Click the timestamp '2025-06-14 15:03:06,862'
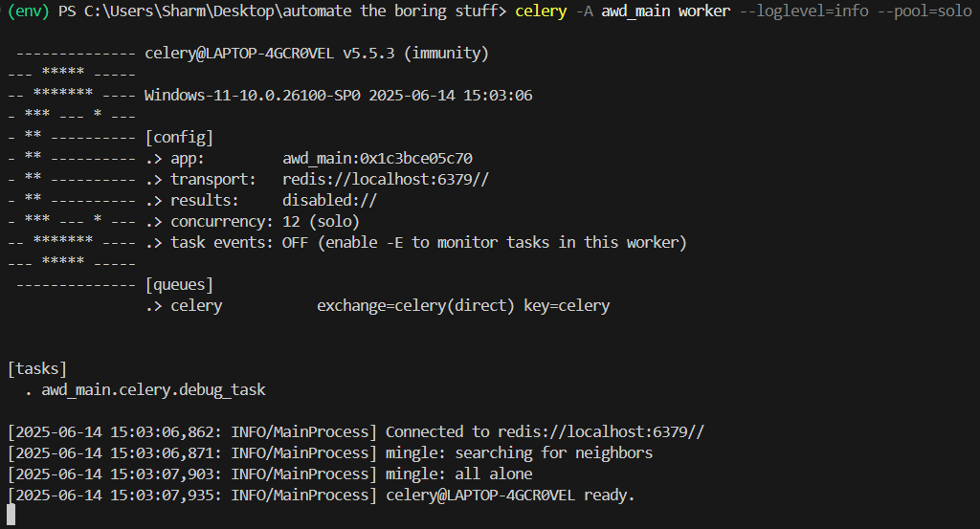This screenshot has width=980, height=529. (x=116, y=431)
